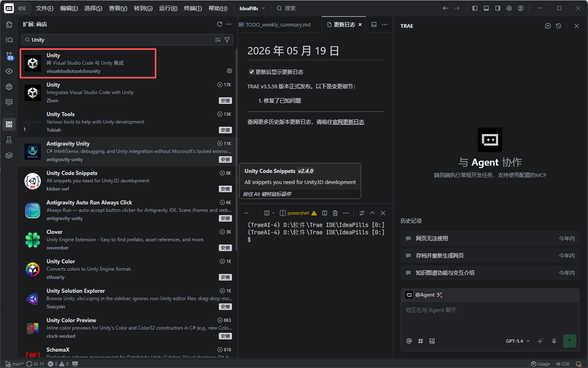Open the terminal toolbar more actions menu
The width and height of the screenshot is (588, 368).
pos(346,213)
